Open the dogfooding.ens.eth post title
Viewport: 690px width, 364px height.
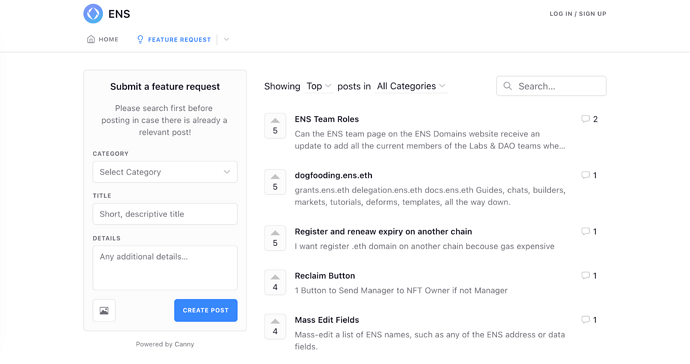point(333,175)
